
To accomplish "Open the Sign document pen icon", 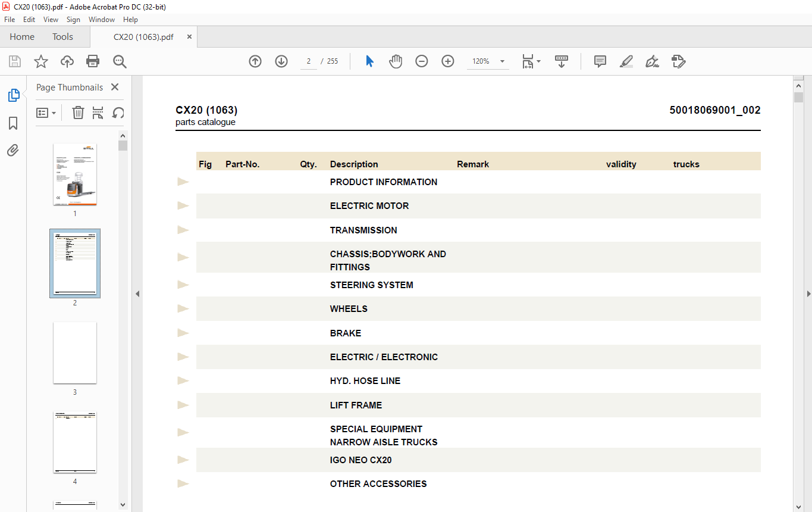I will point(652,61).
